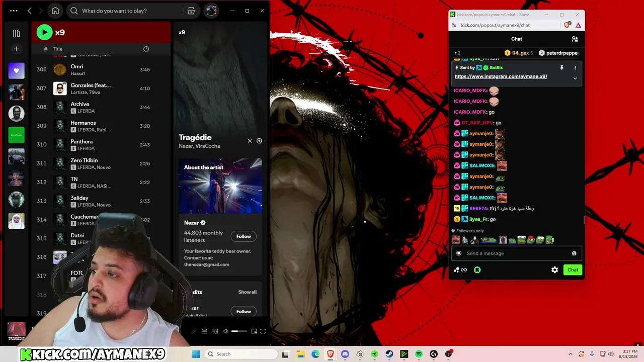Follow the main artist in Credits
Screen dimensions: 644x362
(x=244, y=312)
